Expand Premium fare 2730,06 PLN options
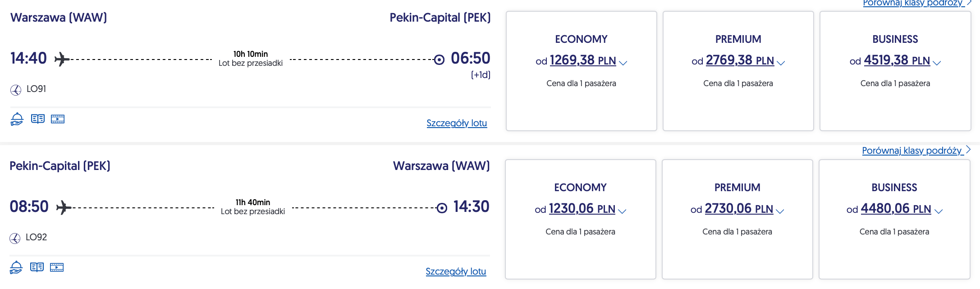This screenshot has width=980, height=289. [x=738, y=209]
